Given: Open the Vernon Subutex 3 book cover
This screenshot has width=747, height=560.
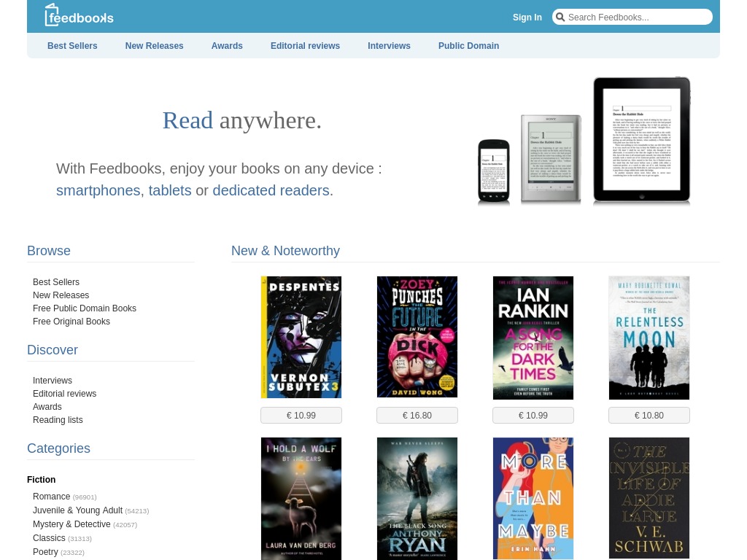Looking at the screenshot, I should (301, 337).
